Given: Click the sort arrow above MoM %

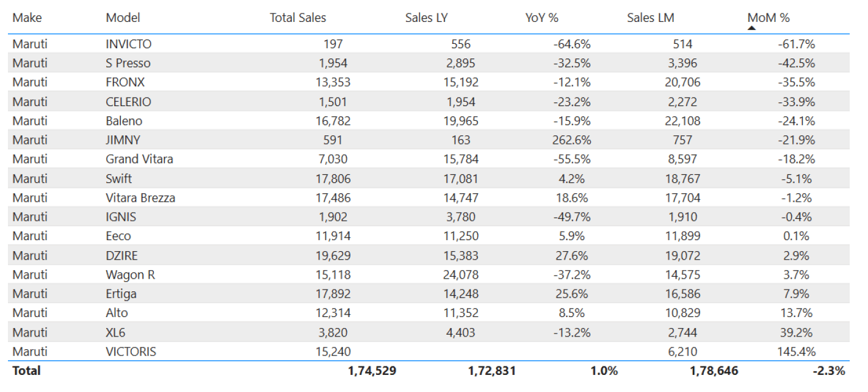Looking at the screenshot, I should 752,27.
